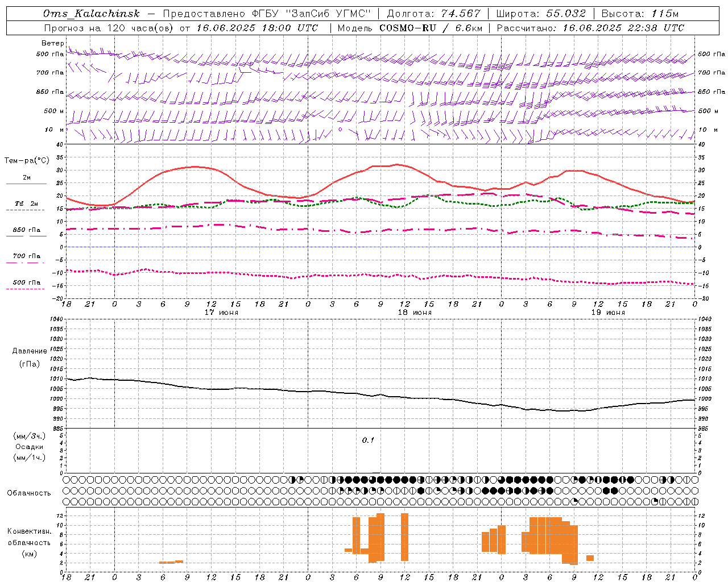The width and height of the screenshot is (728, 582).
Task: Click the 19 июня date label
Action: tap(608, 313)
